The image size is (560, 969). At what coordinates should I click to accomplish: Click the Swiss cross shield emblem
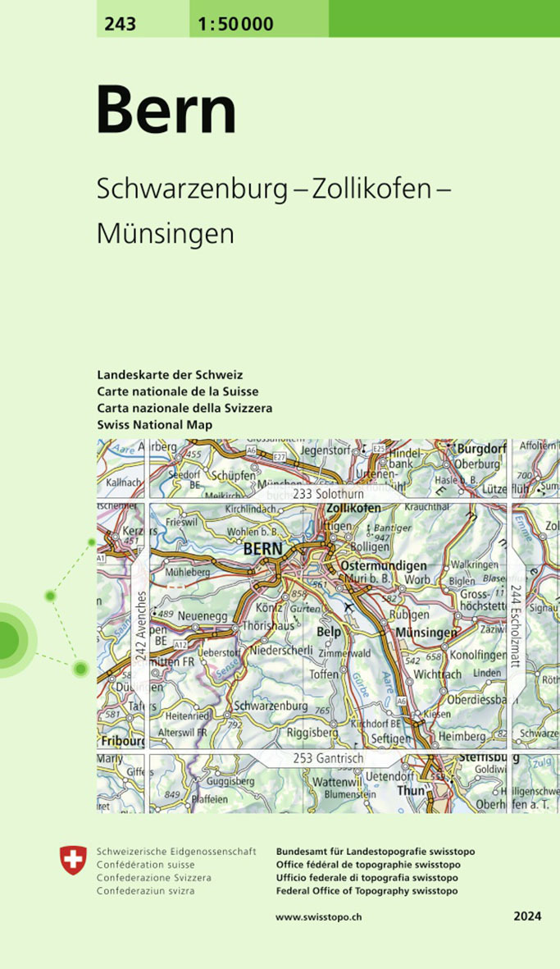coord(73,861)
